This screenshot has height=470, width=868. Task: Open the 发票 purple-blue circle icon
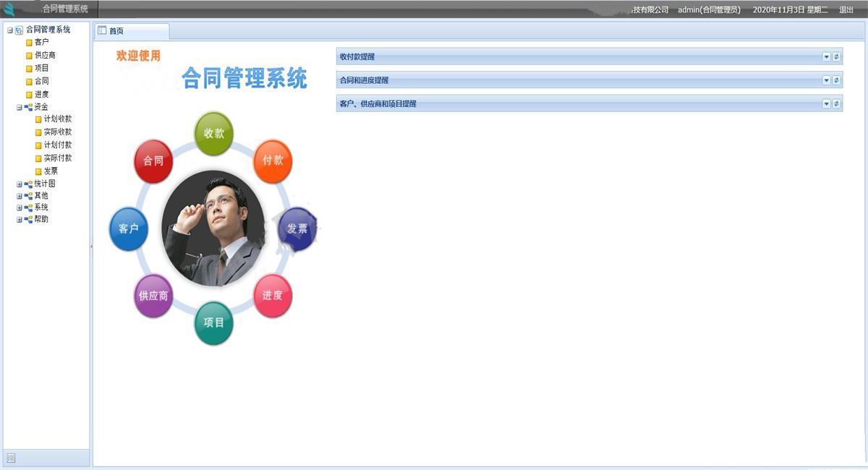click(297, 228)
